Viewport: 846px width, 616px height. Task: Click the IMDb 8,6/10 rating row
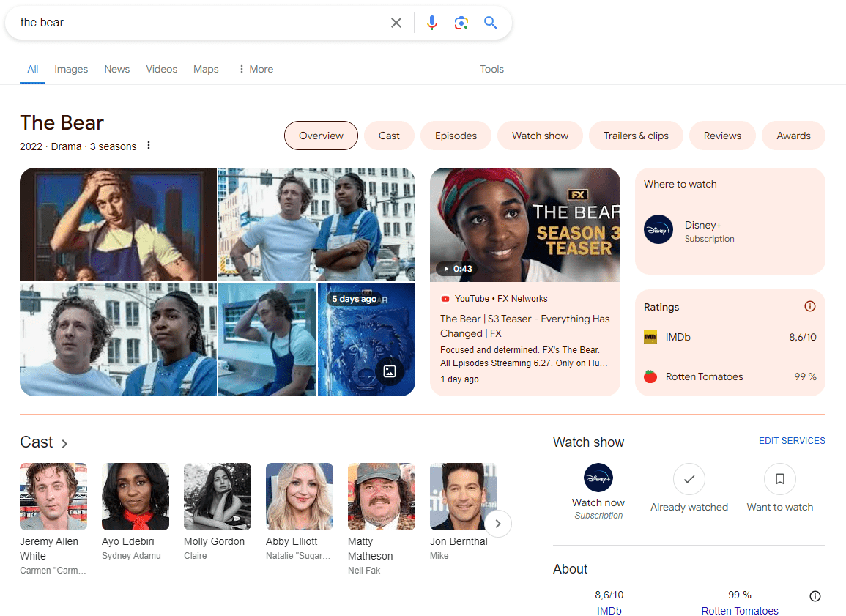click(x=730, y=337)
